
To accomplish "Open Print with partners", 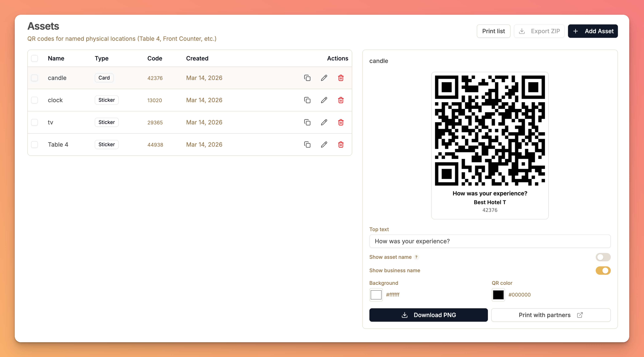I will click(551, 315).
